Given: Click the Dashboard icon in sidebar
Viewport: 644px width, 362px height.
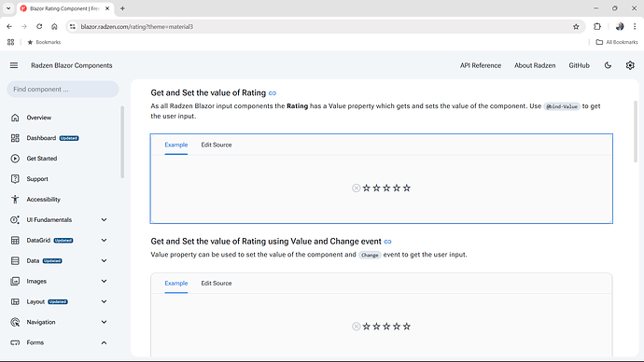Looking at the screenshot, I should click(15, 138).
